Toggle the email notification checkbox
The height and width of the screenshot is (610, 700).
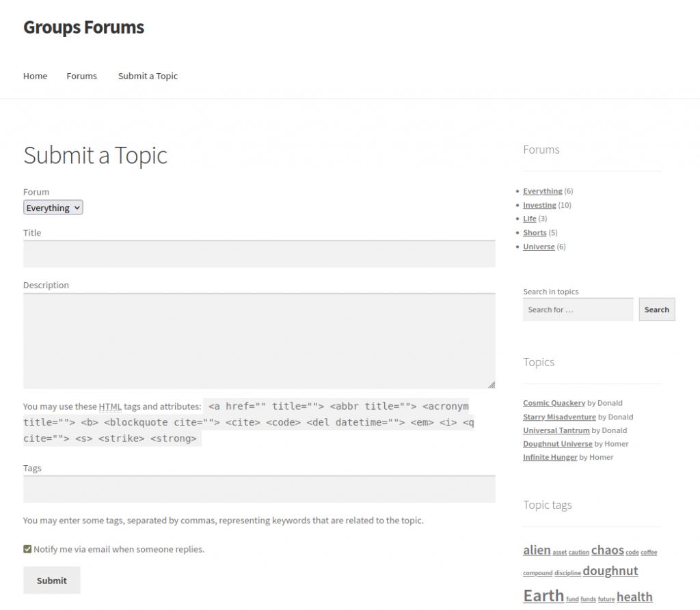(x=27, y=549)
